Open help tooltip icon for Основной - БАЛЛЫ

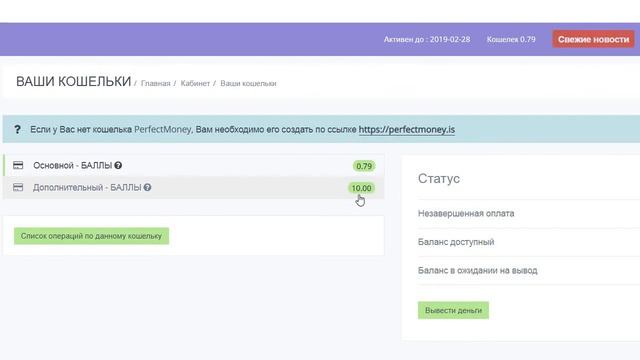(x=118, y=165)
